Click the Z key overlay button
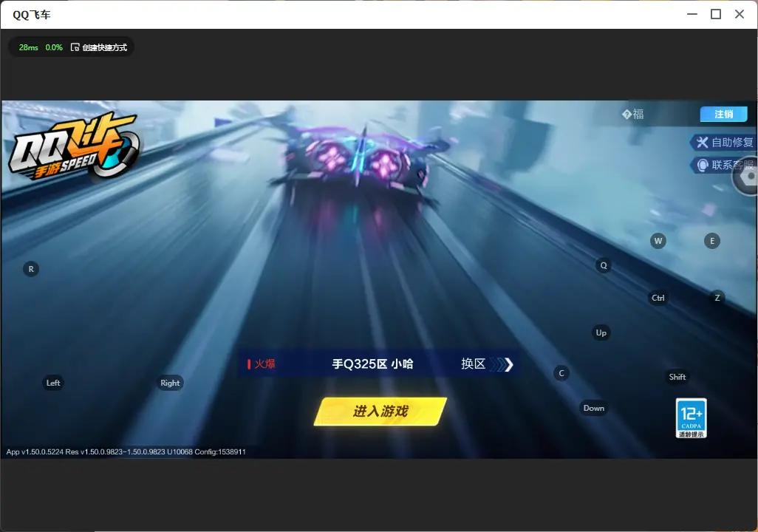 (x=717, y=298)
